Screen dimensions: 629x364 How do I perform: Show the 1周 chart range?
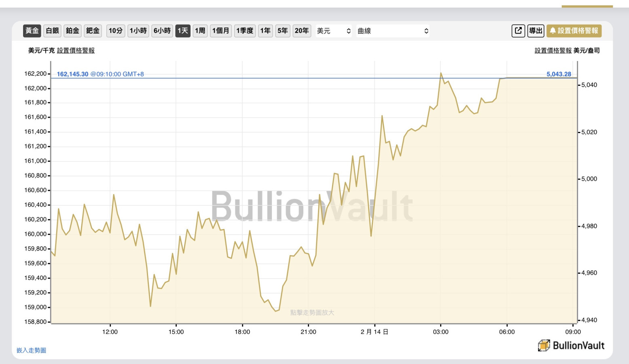tap(200, 31)
